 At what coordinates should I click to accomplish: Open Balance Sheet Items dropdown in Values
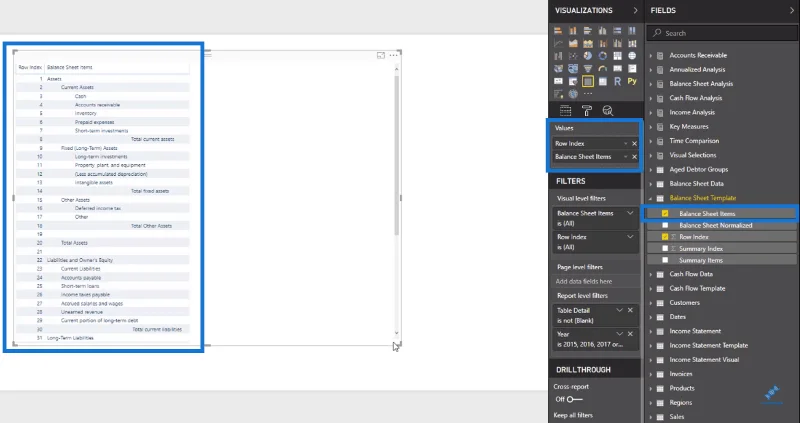(x=626, y=157)
